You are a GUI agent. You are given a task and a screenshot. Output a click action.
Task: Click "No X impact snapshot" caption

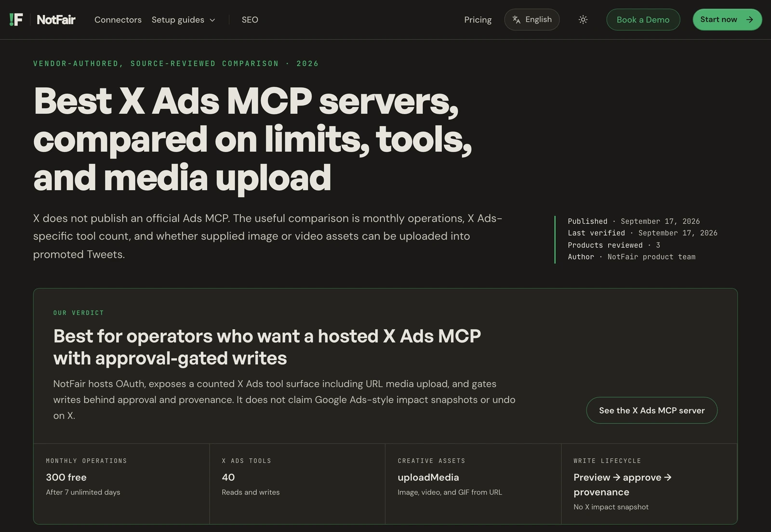pyautogui.click(x=611, y=507)
